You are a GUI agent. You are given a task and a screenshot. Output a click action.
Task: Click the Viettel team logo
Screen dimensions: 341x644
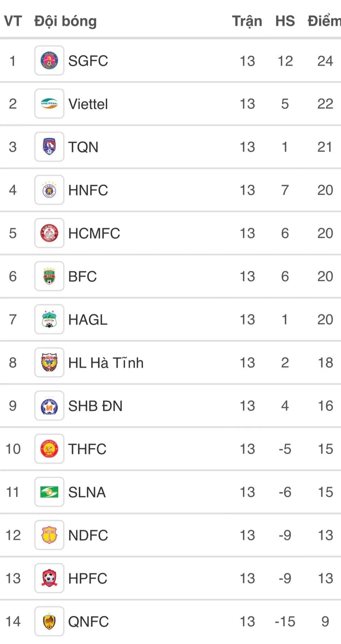[x=49, y=104]
